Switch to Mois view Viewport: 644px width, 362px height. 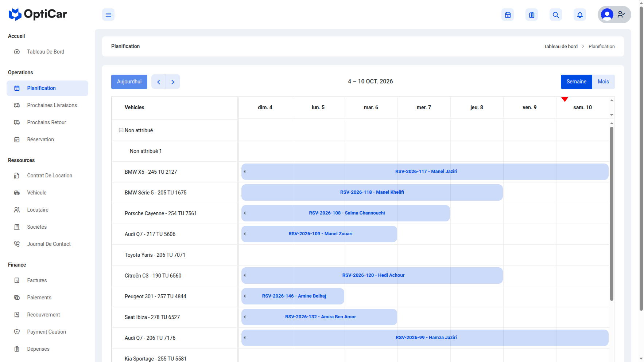point(604,82)
